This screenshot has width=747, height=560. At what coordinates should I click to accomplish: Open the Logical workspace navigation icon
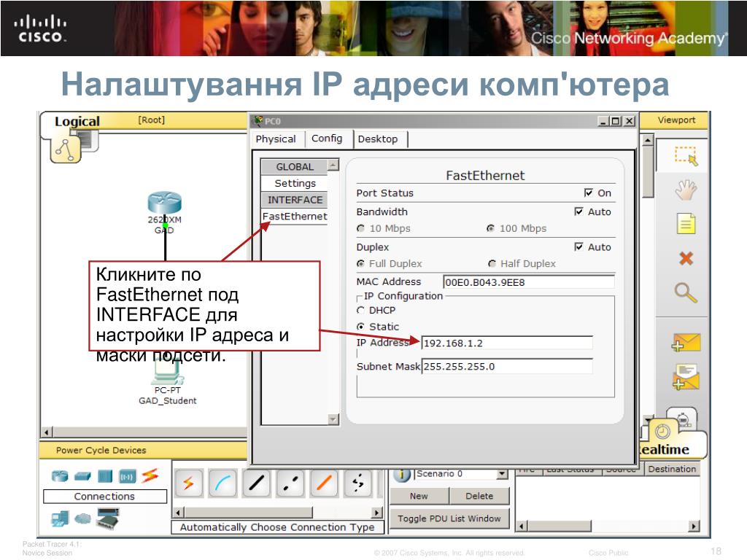(66, 149)
